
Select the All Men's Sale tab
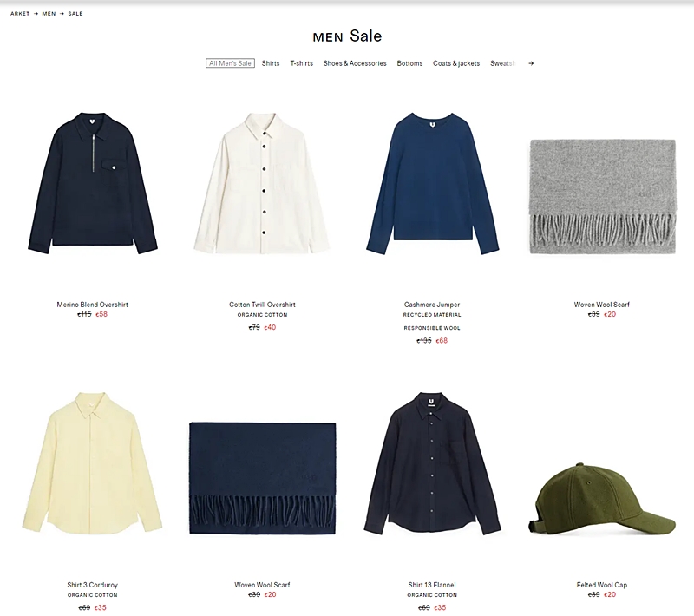pyautogui.click(x=230, y=63)
